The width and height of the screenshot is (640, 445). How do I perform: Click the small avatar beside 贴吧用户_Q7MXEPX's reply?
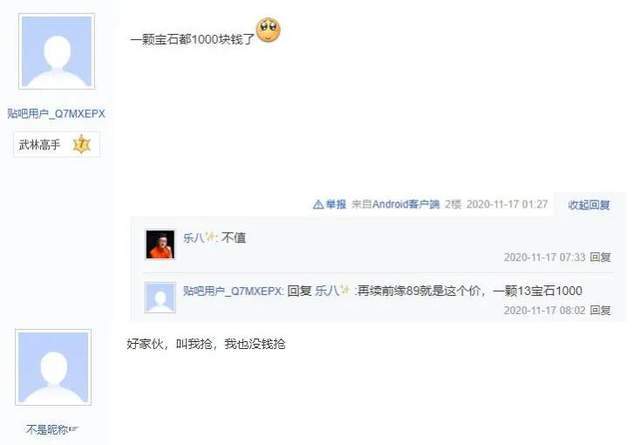tap(160, 297)
